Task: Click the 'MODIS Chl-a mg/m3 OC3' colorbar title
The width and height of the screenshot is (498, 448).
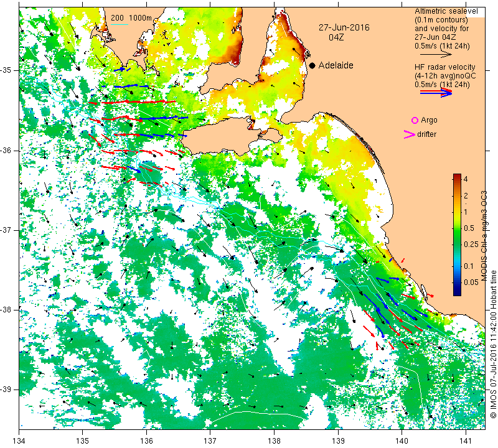Action: coord(484,236)
